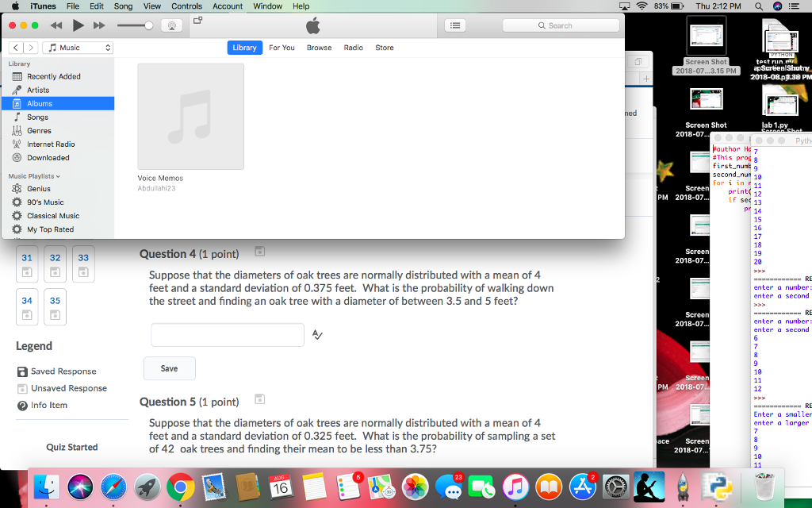The width and height of the screenshot is (812, 508).
Task: Select the Library tab
Action: 244,48
